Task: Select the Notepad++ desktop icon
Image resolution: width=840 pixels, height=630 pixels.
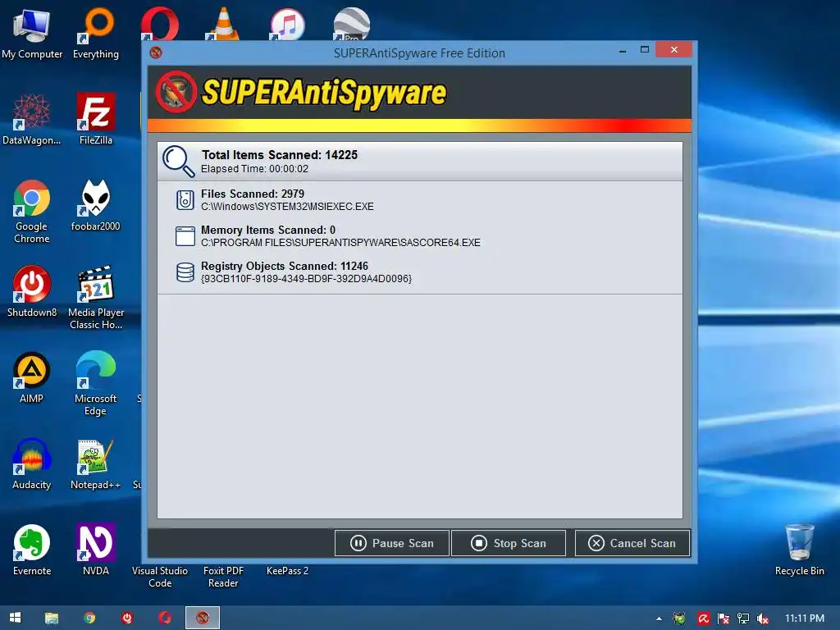Action: tap(96, 464)
